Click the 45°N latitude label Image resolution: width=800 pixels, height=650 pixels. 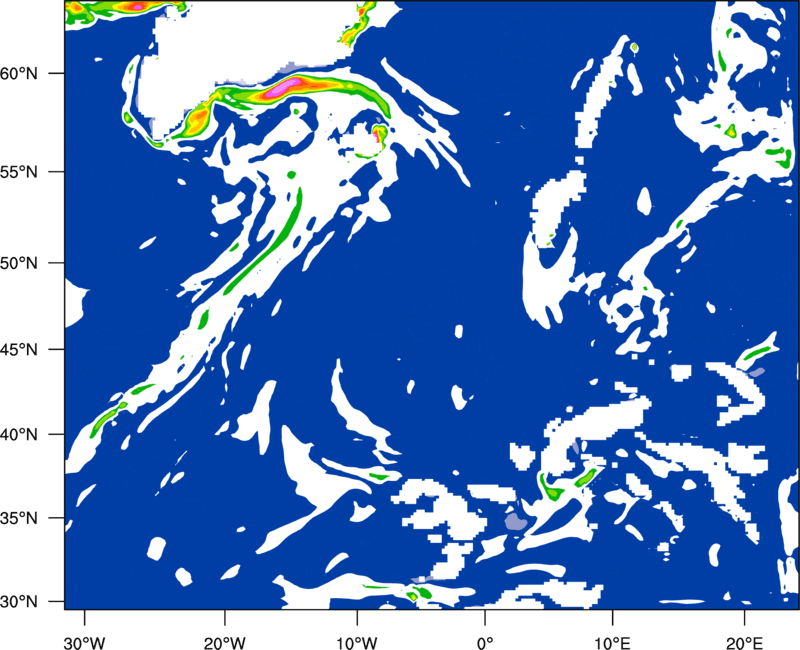point(19,349)
